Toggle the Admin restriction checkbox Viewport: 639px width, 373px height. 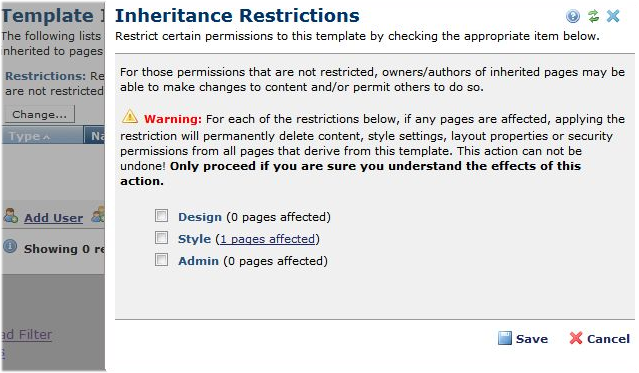161,260
